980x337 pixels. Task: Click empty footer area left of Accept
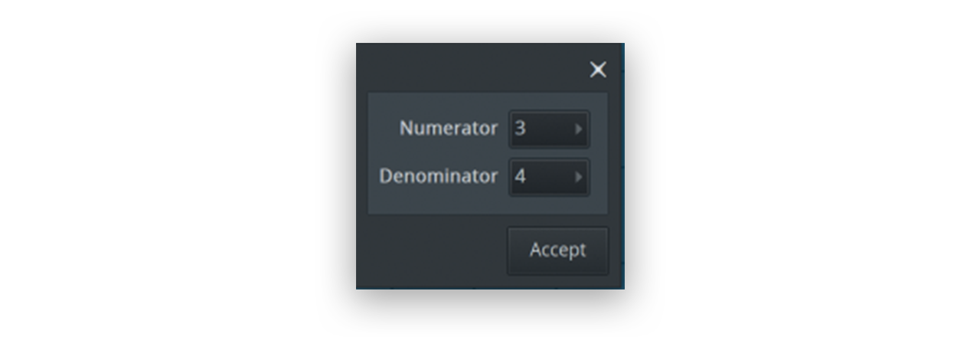point(431,250)
